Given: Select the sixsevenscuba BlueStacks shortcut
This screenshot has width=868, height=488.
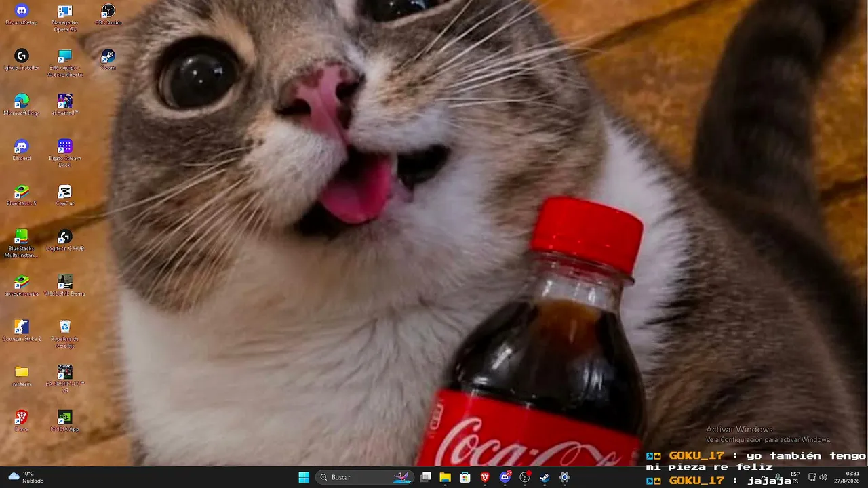Looking at the screenshot, I should click(22, 286).
